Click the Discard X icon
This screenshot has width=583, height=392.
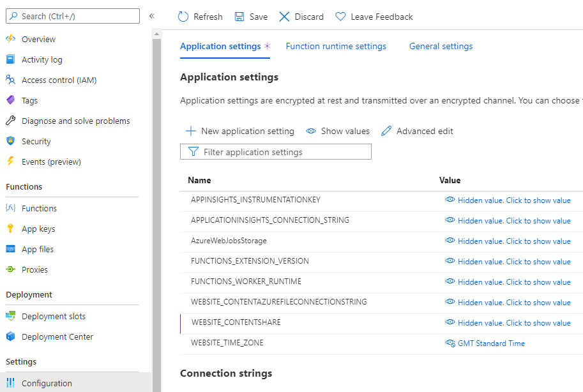point(285,17)
